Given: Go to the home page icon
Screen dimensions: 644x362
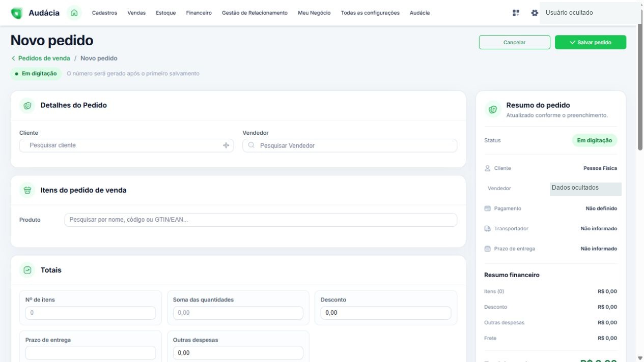Looking at the screenshot, I should click(74, 13).
